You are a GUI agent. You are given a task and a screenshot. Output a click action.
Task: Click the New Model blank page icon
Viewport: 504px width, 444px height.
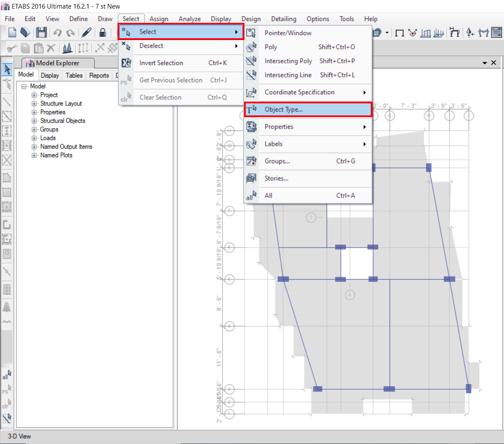click(x=12, y=33)
